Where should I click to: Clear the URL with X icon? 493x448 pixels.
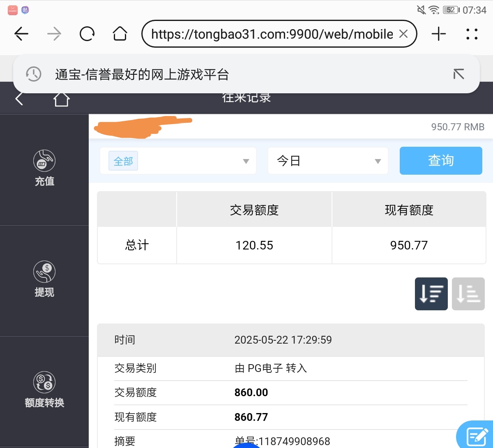click(x=403, y=34)
